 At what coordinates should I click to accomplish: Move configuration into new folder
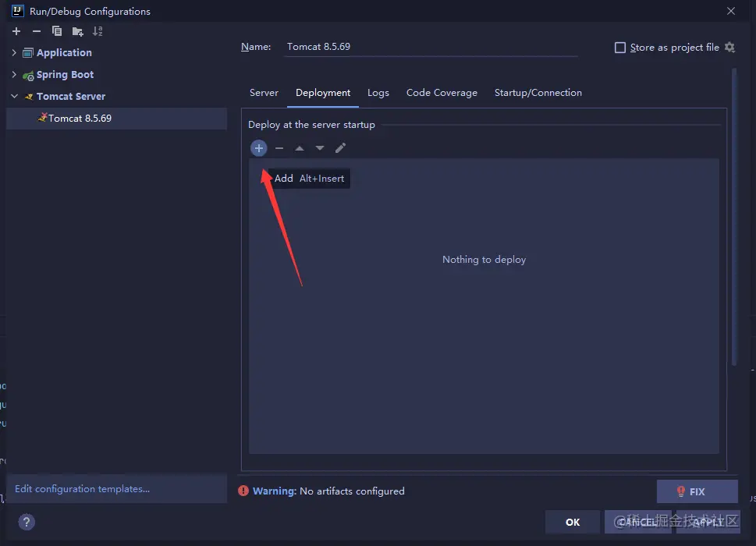click(77, 32)
